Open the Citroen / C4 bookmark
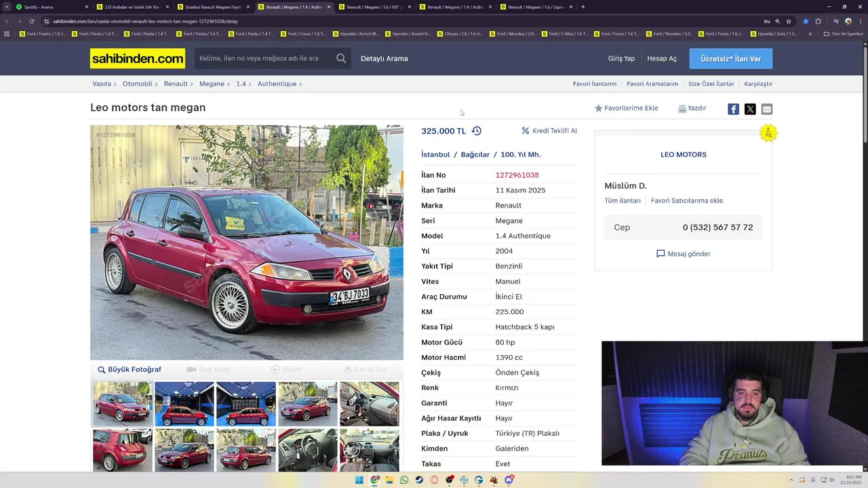The width and height of the screenshot is (868, 488). pyautogui.click(x=459, y=33)
